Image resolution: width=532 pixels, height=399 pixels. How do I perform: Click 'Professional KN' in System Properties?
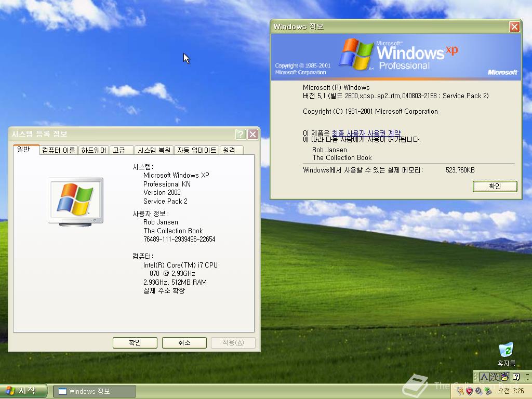[x=167, y=184]
